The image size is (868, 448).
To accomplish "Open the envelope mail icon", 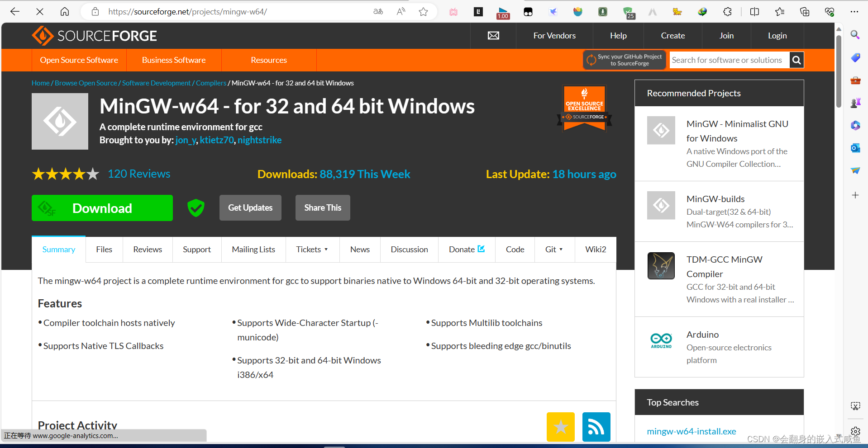I will pos(493,36).
